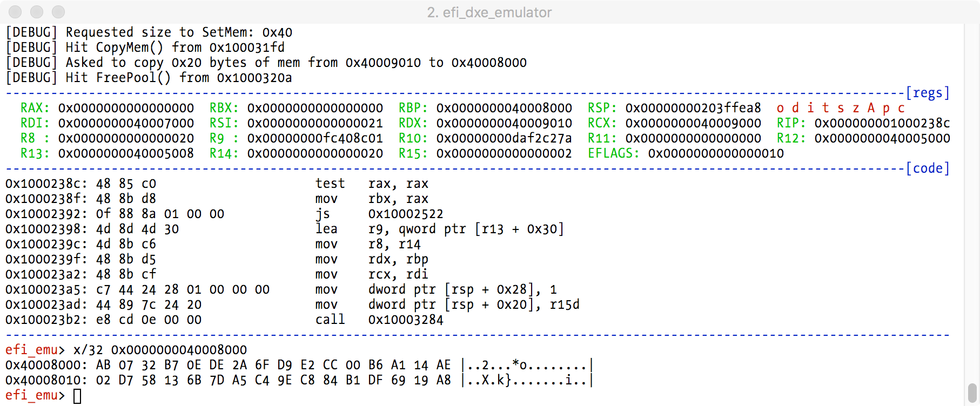This screenshot has width=980, height=406.
Task: Click the [code] section label
Action: point(927,168)
